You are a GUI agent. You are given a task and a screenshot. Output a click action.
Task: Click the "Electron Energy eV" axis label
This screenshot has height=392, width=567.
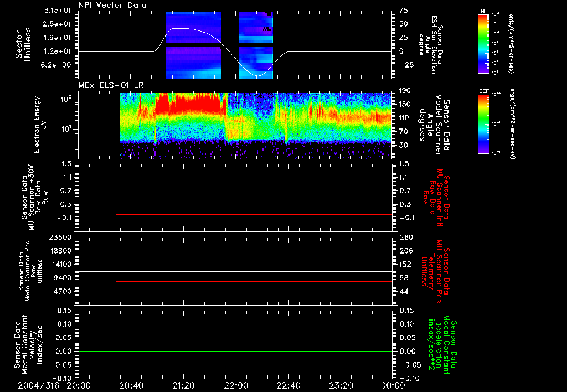tap(40, 125)
